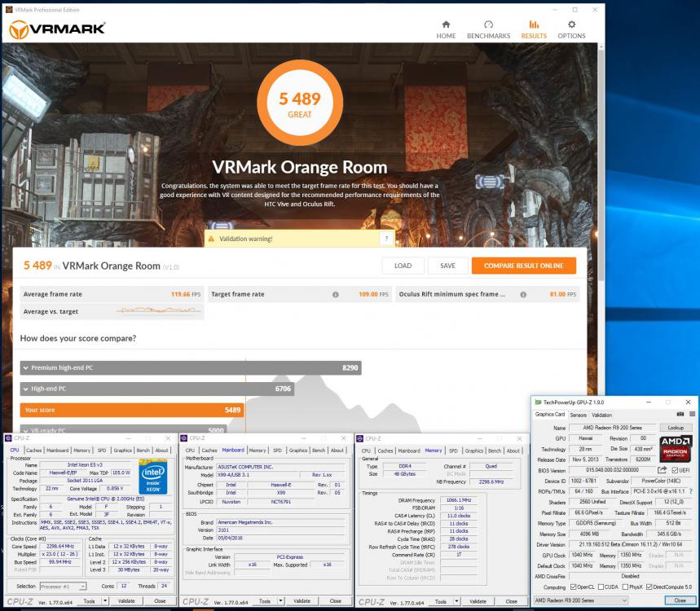Image resolution: width=700 pixels, height=611 pixels.
Task: Open the GPU selection dropdown in GPU-Z
Action: pos(579,600)
